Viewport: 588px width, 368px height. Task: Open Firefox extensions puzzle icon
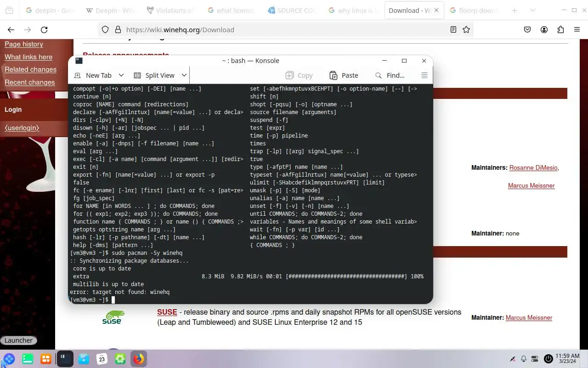click(560, 29)
